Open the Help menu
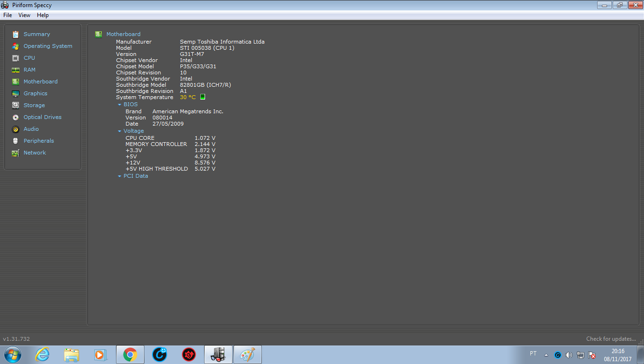 (x=43, y=15)
